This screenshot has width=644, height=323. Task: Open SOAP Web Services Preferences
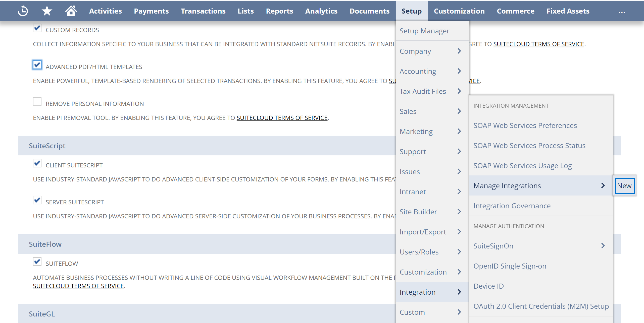point(541,125)
